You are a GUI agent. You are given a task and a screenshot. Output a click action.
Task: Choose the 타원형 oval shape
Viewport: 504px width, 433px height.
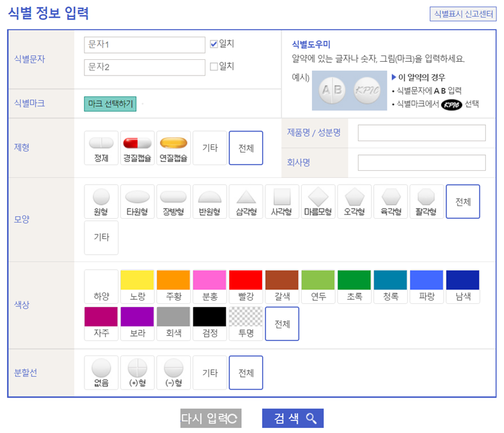pos(137,202)
